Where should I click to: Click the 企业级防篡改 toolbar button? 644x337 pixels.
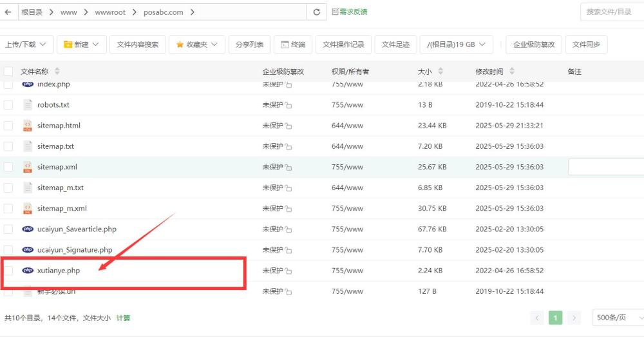[534, 44]
